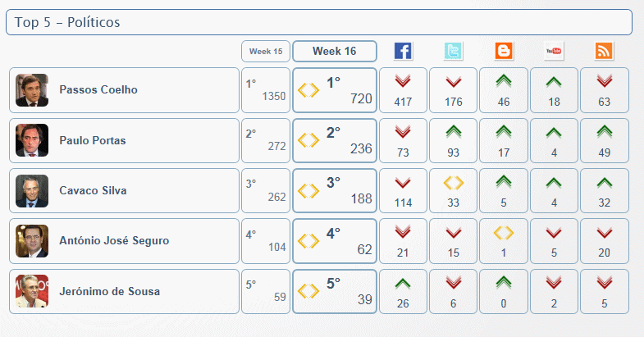Click Cavaco Silva's Twitter unchanged arrows cell
The width and height of the screenshot is (644, 337).
(x=453, y=191)
